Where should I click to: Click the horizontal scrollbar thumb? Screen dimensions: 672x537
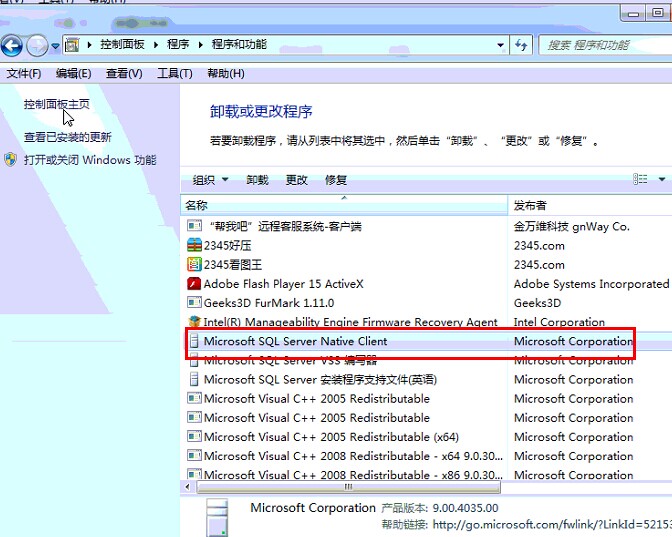(348, 487)
